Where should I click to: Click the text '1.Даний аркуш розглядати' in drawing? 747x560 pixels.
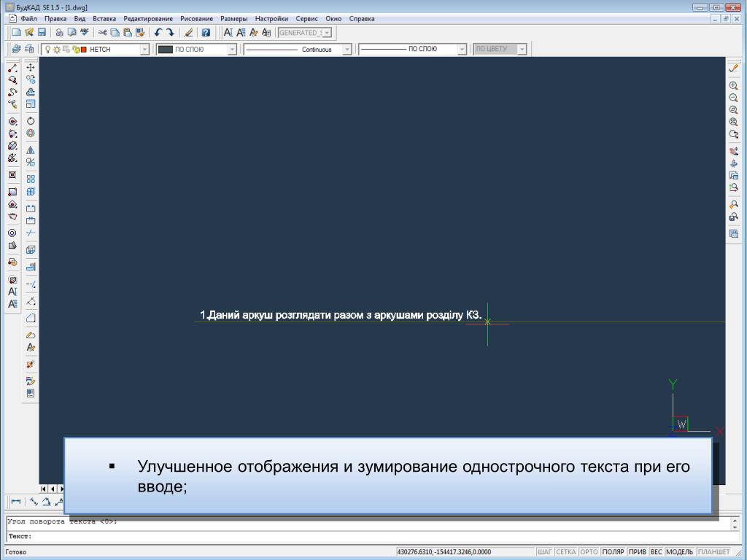tap(266, 315)
